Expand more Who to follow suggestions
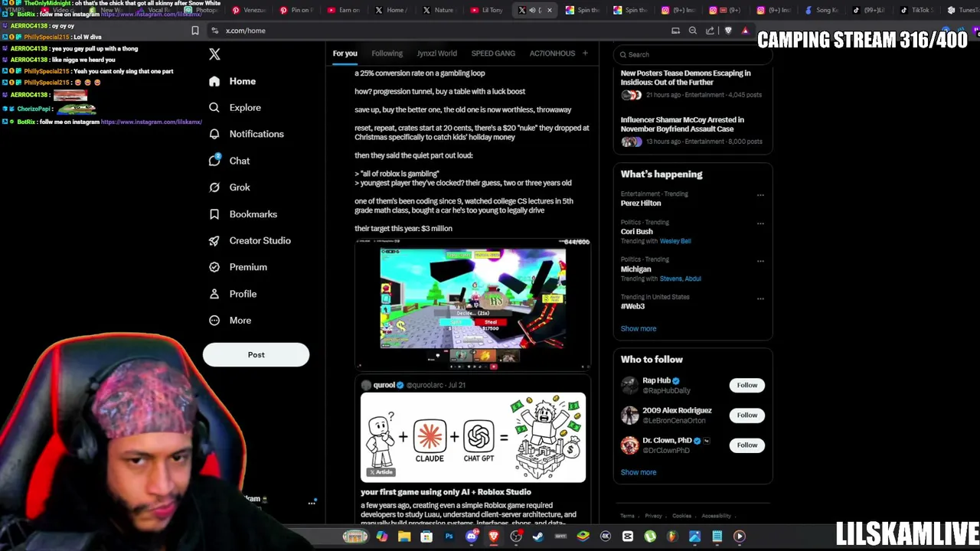The image size is (980, 551). tap(639, 472)
